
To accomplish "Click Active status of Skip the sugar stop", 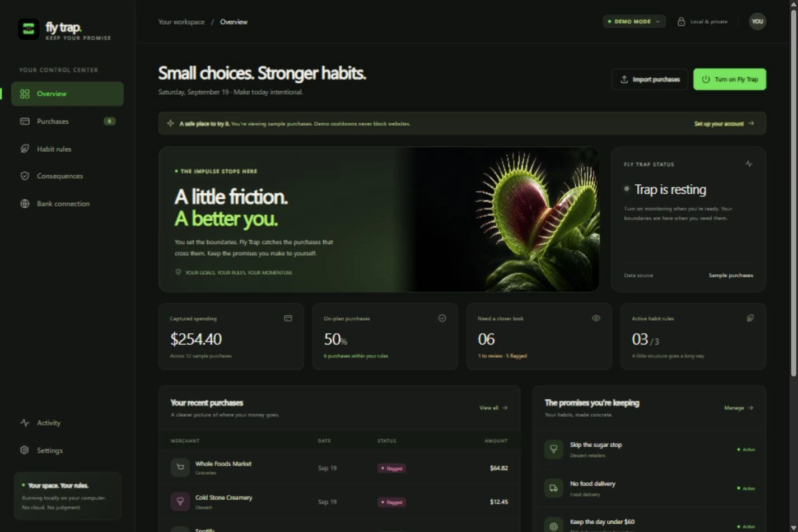I will 746,449.
